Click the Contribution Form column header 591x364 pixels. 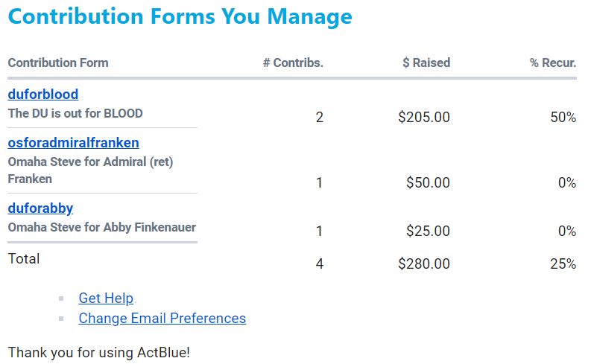pos(58,63)
